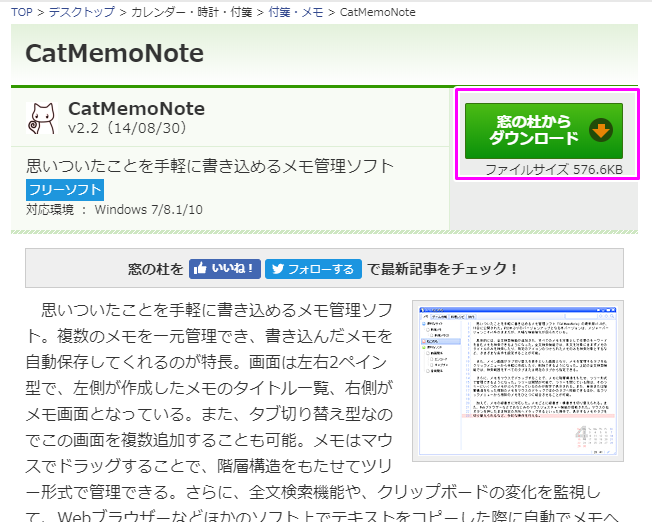Click the orange download arrow icon
This screenshot has height=522, width=652.
pos(600,130)
